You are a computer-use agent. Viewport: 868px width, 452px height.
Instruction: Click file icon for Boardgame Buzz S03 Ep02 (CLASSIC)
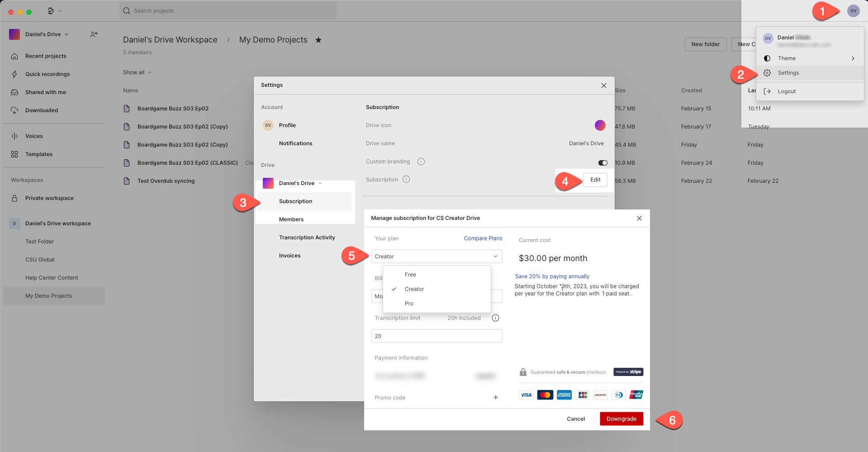pos(127,163)
